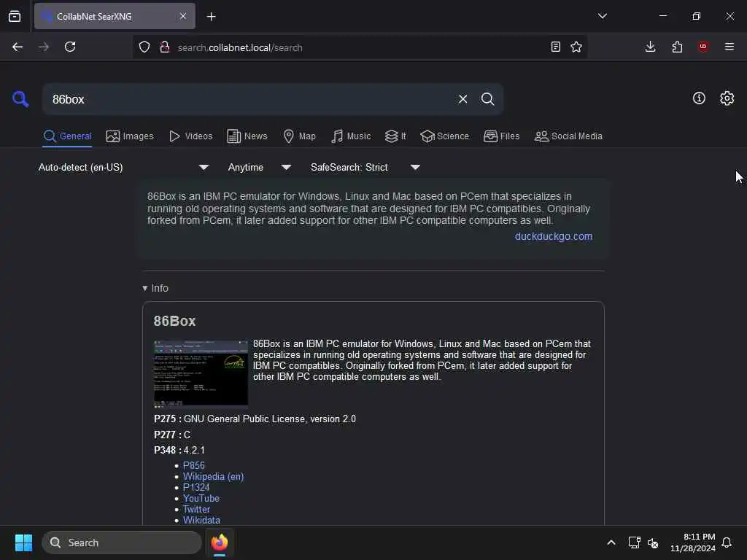Click the Firefox taskbar icon

point(220,542)
